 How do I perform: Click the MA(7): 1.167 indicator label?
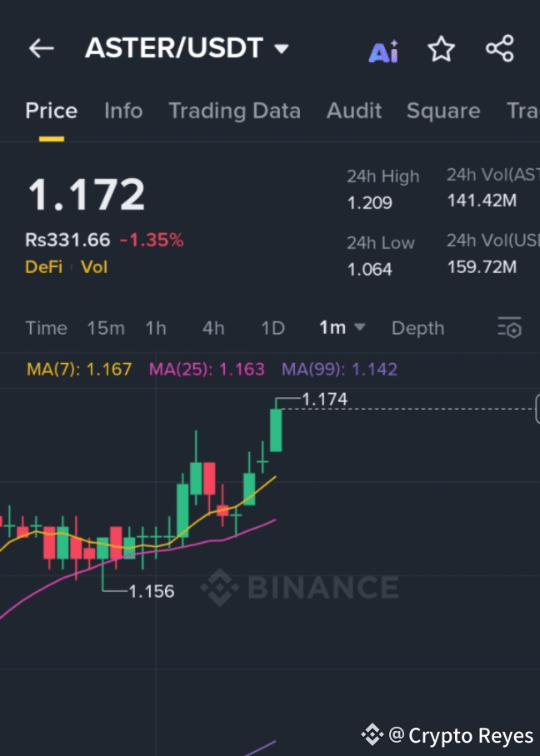pos(79,370)
